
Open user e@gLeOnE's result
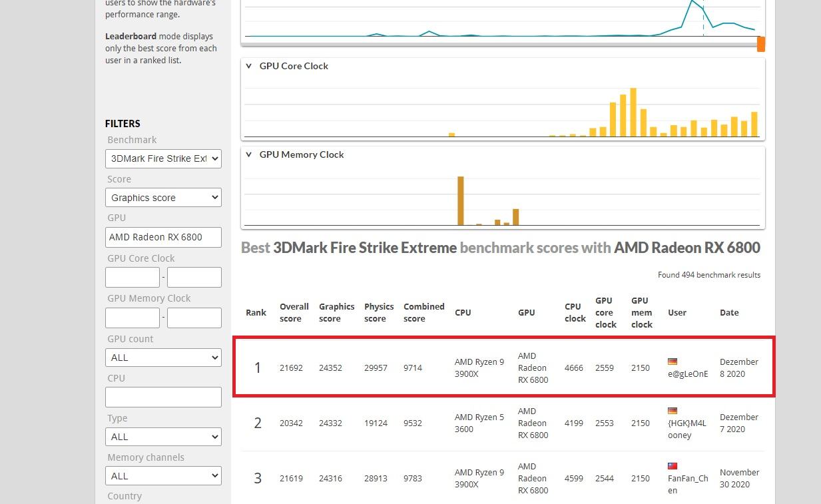[x=688, y=374]
